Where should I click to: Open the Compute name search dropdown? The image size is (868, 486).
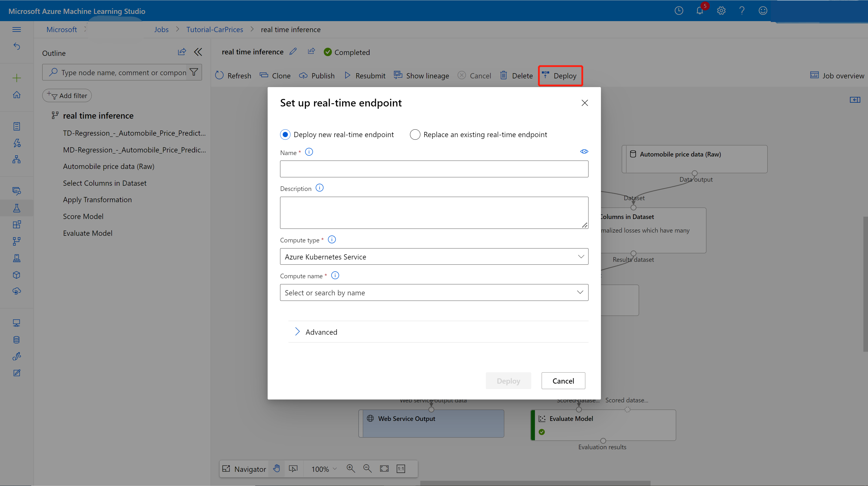click(x=434, y=292)
